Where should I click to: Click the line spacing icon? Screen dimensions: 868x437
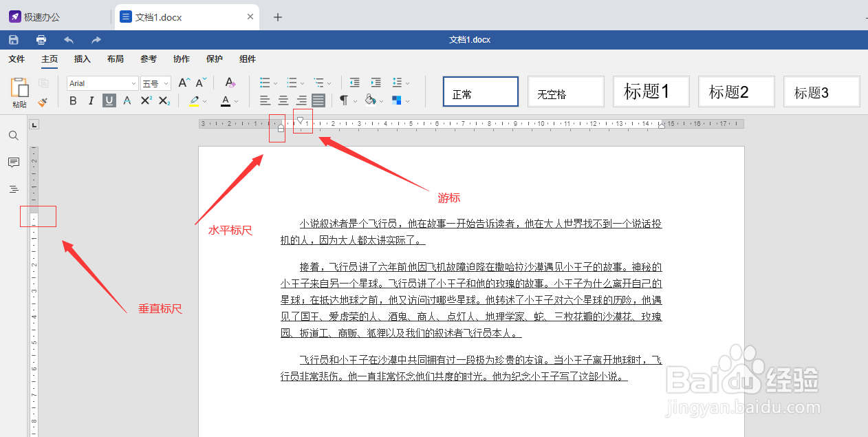(397, 83)
